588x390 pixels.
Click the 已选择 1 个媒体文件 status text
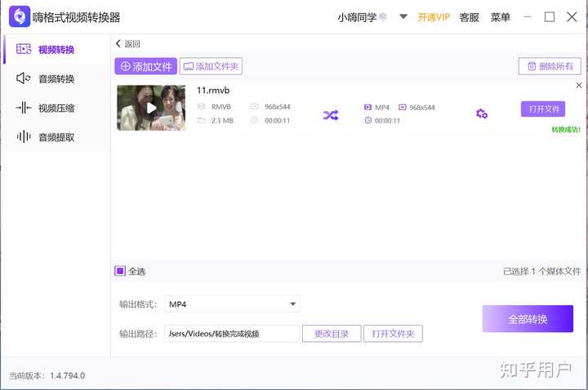pos(542,271)
